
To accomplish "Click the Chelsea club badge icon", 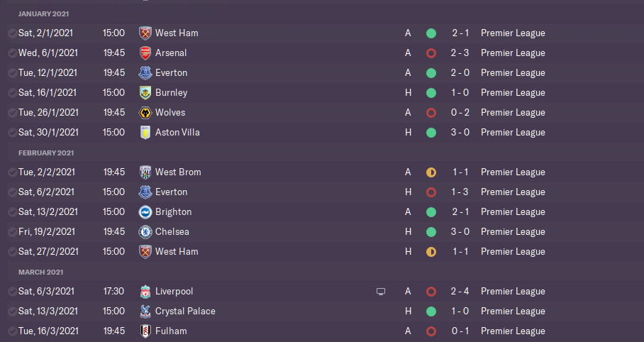I will pyautogui.click(x=145, y=232).
